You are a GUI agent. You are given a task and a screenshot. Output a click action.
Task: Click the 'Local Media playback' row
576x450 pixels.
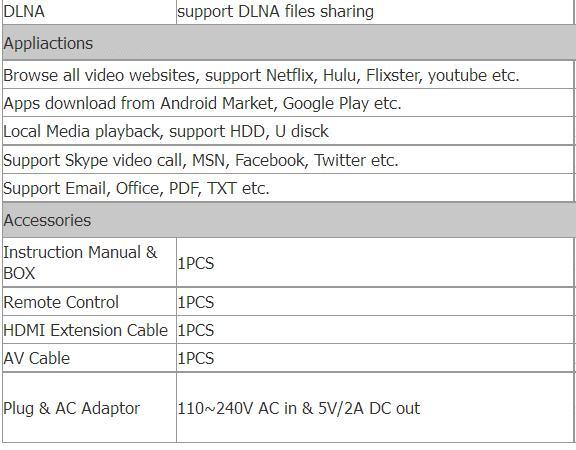click(x=288, y=131)
